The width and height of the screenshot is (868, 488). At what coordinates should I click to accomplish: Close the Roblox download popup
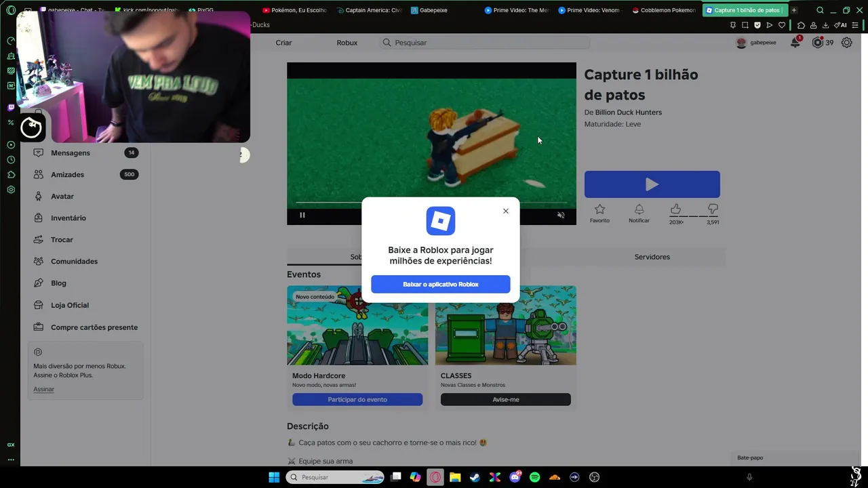point(506,211)
